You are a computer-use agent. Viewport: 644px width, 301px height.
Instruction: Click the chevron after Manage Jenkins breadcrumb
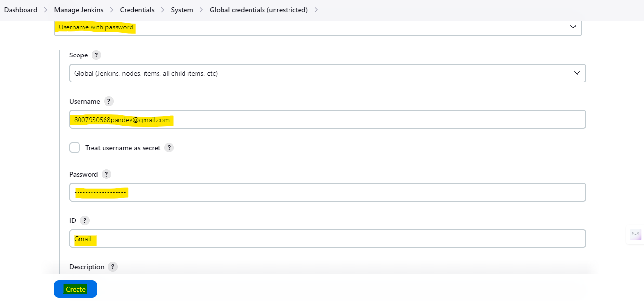pos(112,10)
